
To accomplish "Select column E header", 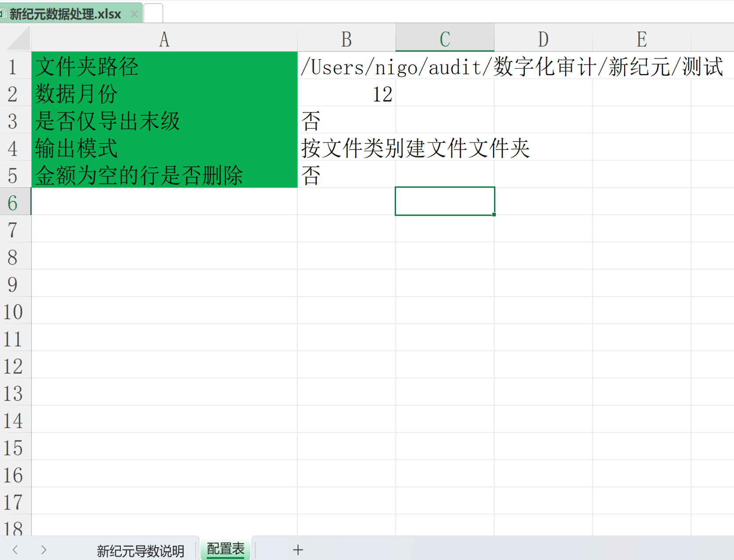I will tap(642, 39).
